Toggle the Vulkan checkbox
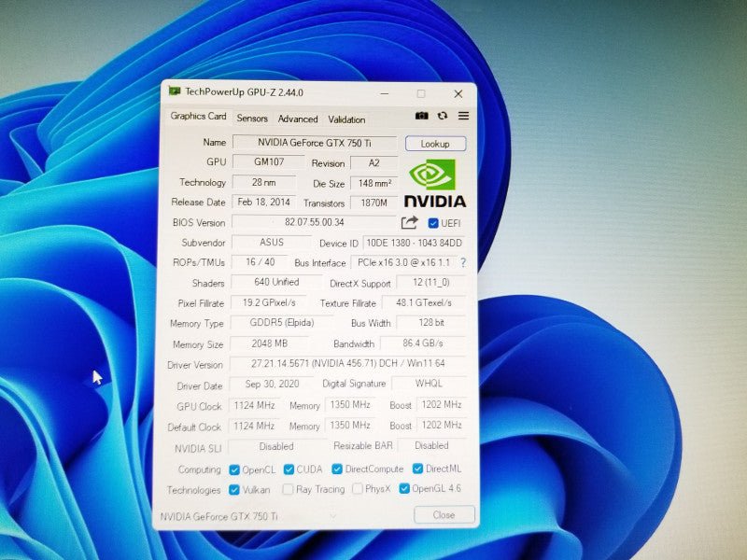 coord(234,489)
